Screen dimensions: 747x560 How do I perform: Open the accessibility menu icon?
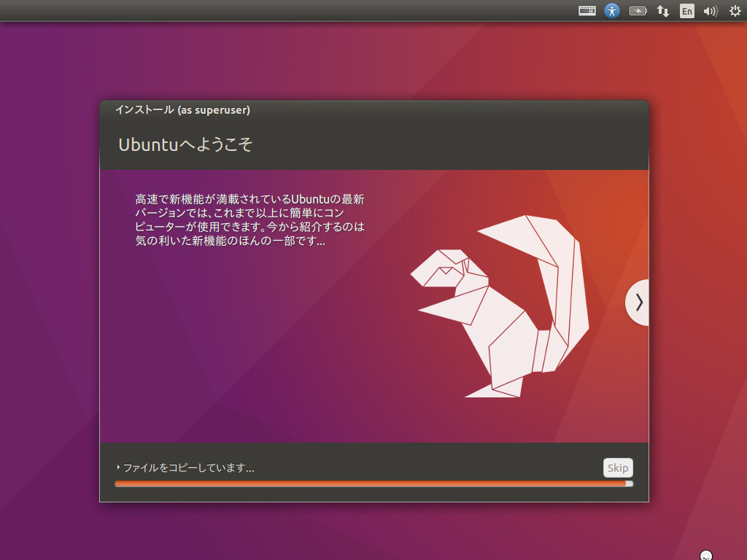coord(612,10)
